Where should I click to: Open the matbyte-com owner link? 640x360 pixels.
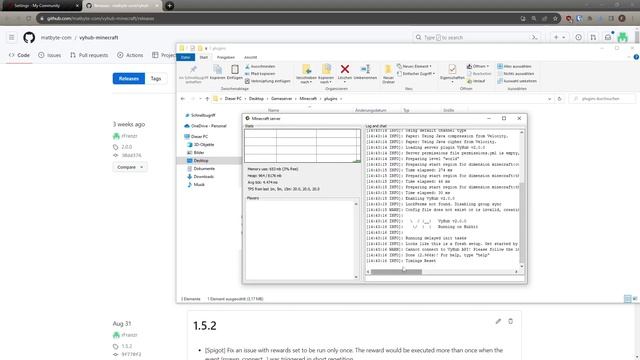[56, 38]
